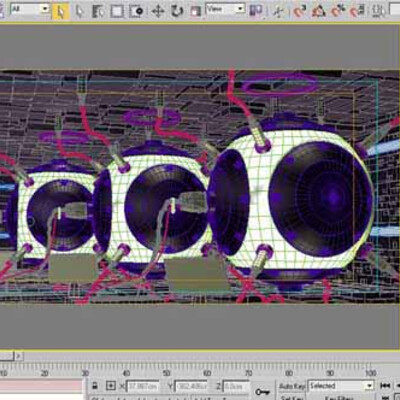400x400 pixels.
Task: Toggle Absolute/Offset transform type-in mode
Action: point(111,386)
